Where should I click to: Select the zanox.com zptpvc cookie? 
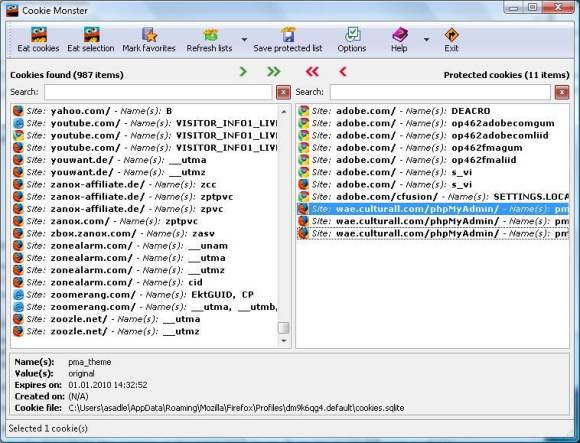(144, 221)
